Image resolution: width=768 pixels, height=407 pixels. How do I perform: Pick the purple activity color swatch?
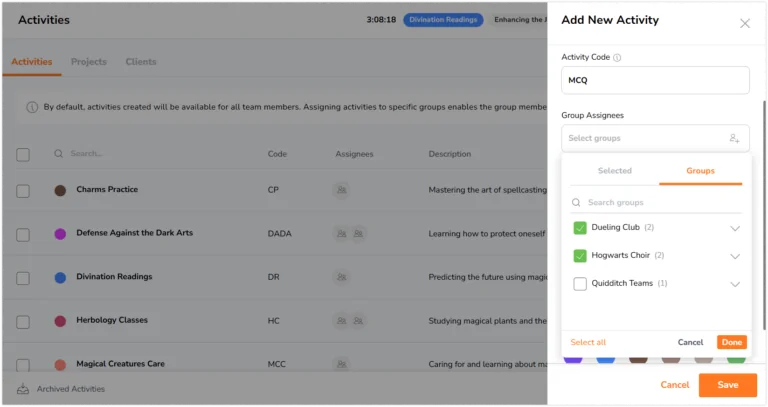coord(573,359)
